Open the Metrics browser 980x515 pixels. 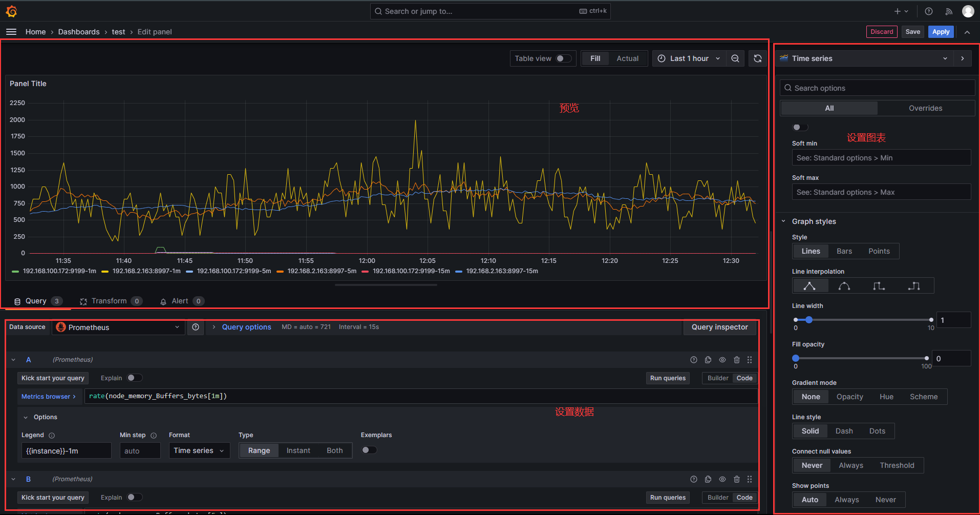point(49,396)
